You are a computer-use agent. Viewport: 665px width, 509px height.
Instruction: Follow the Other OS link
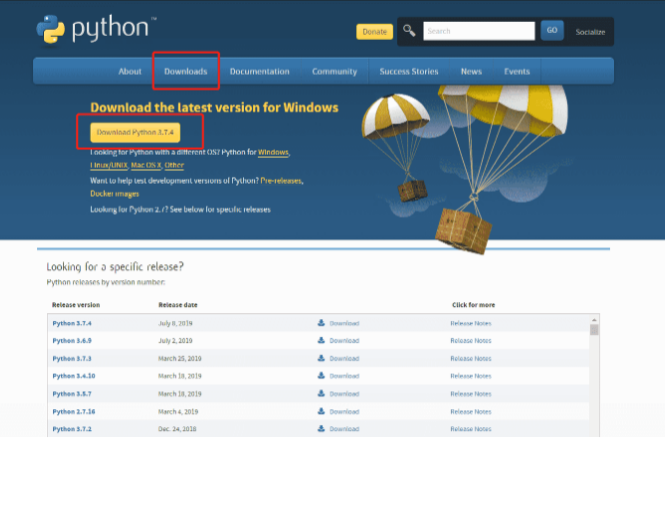click(174, 165)
